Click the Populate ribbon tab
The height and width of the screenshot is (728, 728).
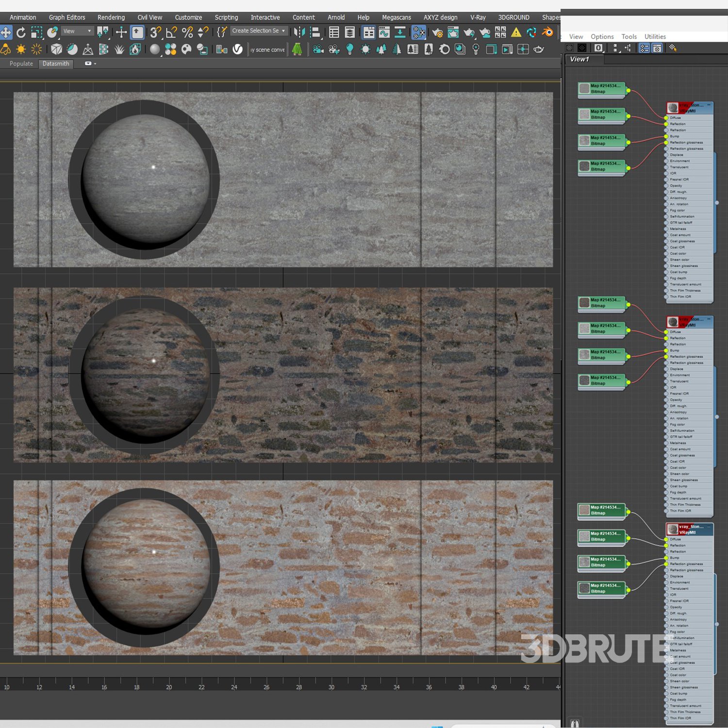pyautogui.click(x=21, y=64)
